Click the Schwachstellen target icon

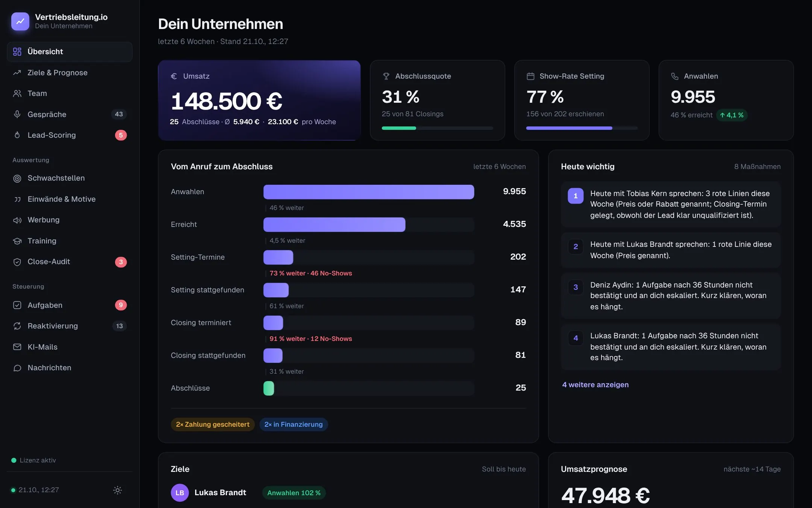[x=17, y=178]
